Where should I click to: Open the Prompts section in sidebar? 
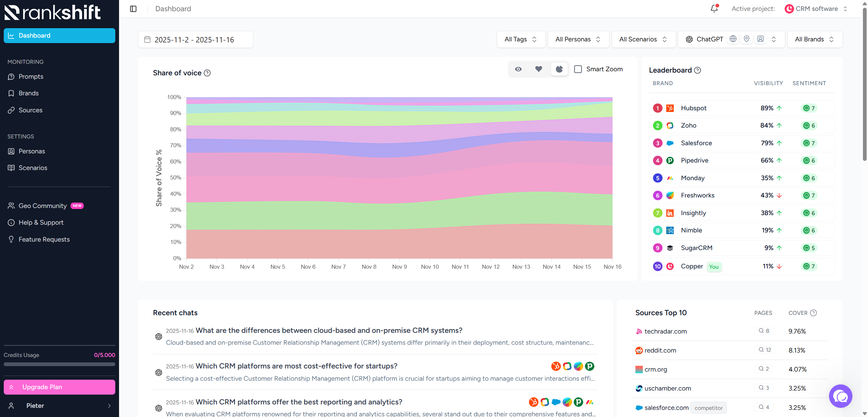[x=31, y=76]
